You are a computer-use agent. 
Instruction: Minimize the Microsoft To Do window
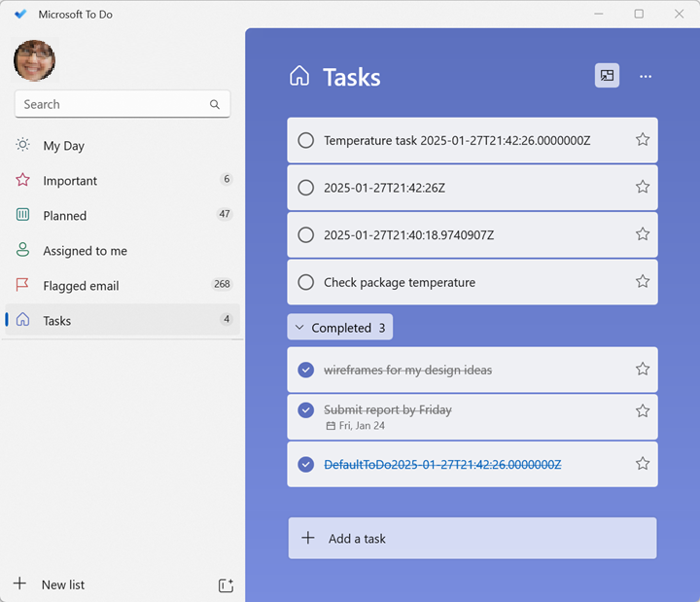pos(599,14)
